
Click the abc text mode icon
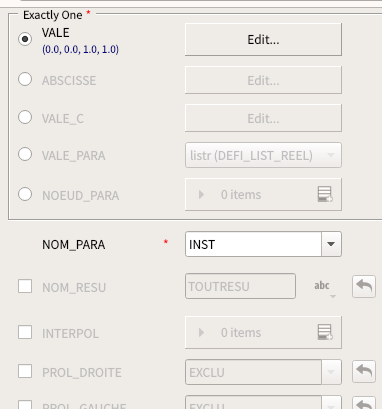[322, 286]
